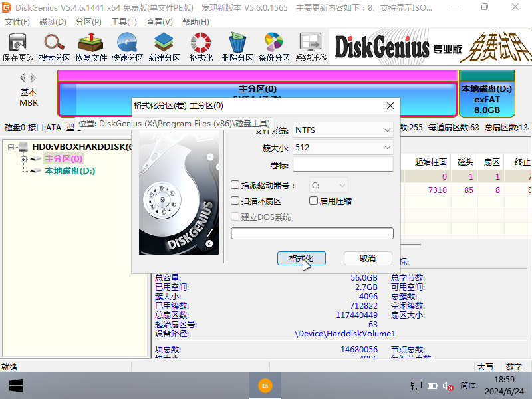
Task: Open the Backup Partition (备份分区) tool
Action: click(x=274, y=47)
